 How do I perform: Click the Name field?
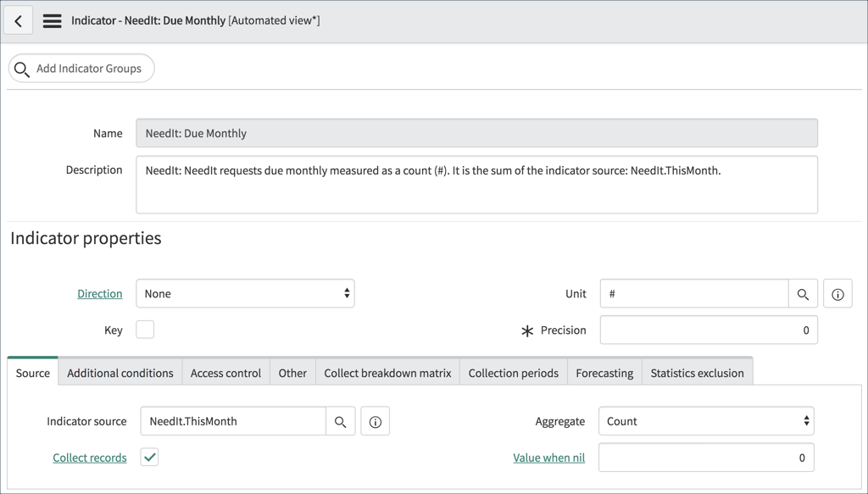point(476,133)
